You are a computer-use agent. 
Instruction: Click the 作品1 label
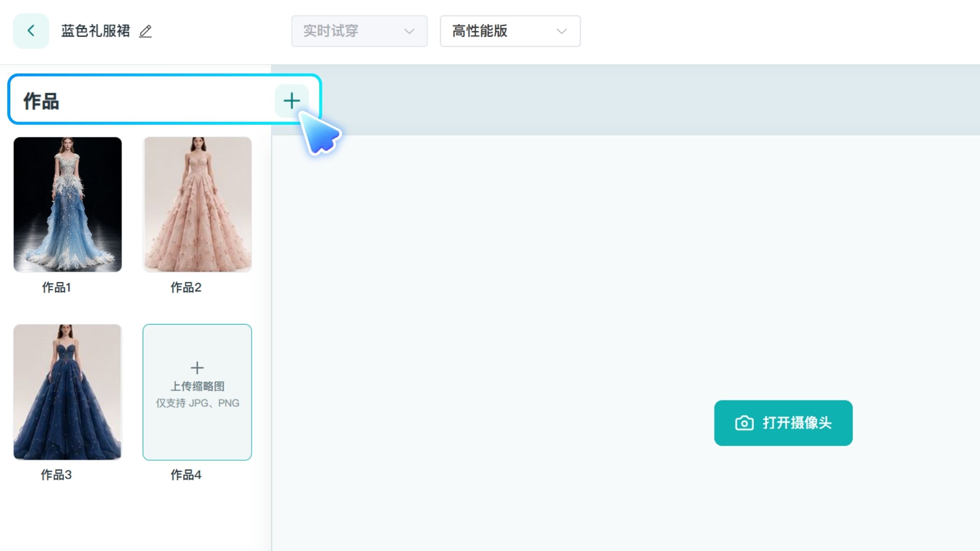coord(56,287)
